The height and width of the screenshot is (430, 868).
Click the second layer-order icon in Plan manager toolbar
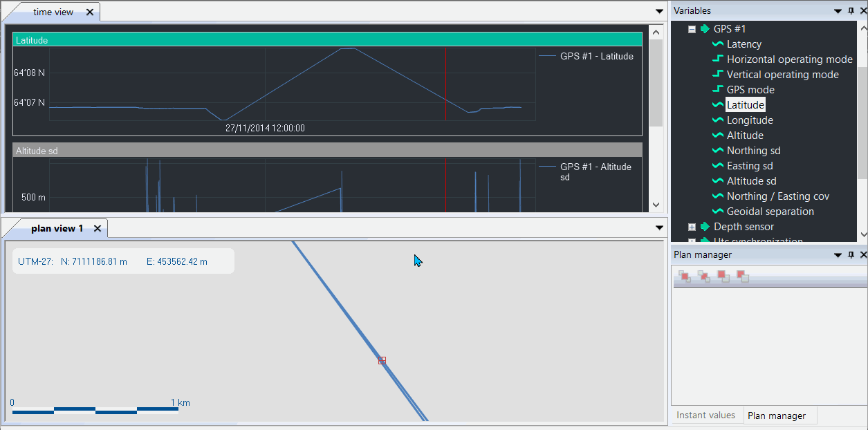[704, 277]
